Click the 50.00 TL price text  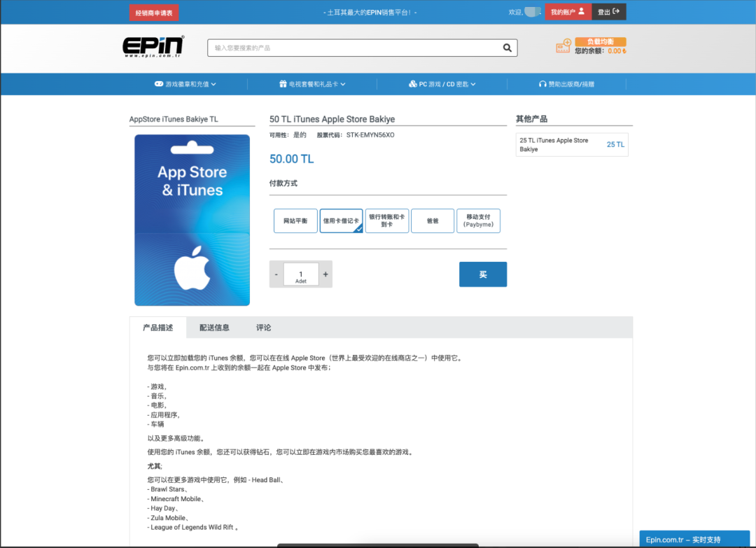[x=292, y=159]
